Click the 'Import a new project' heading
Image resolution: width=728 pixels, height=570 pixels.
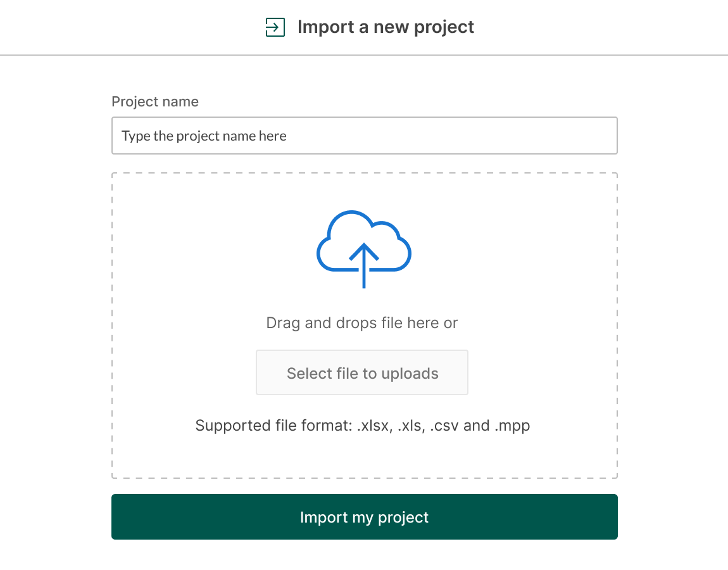(x=386, y=27)
